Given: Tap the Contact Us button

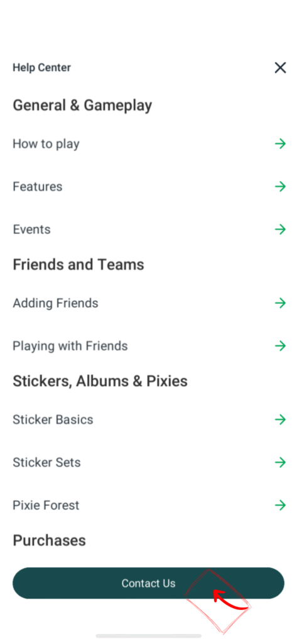Looking at the screenshot, I should coord(148,583).
